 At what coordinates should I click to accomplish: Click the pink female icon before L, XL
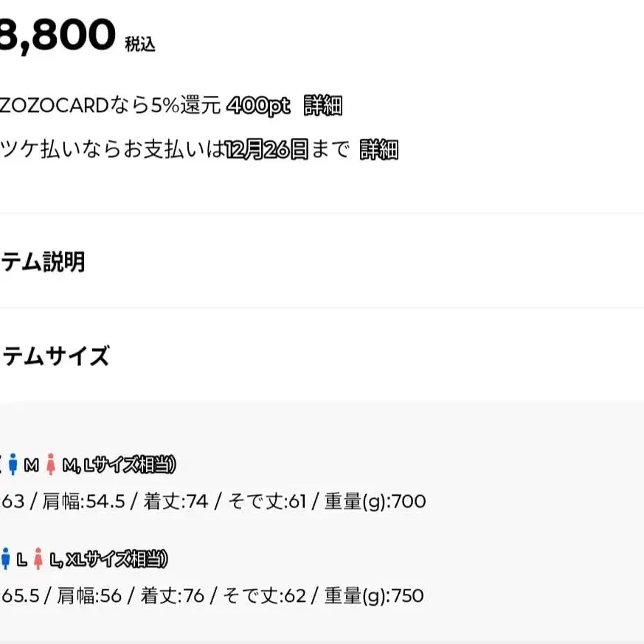(x=39, y=559)
